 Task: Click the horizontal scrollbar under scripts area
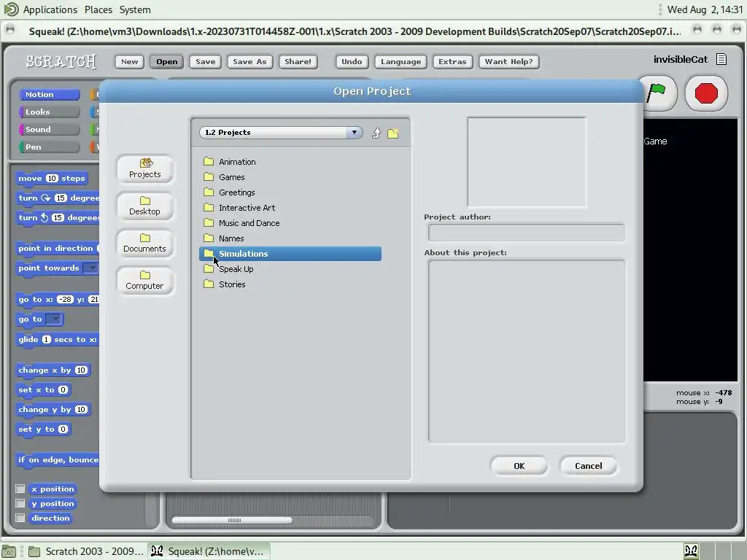coord(233,520)
